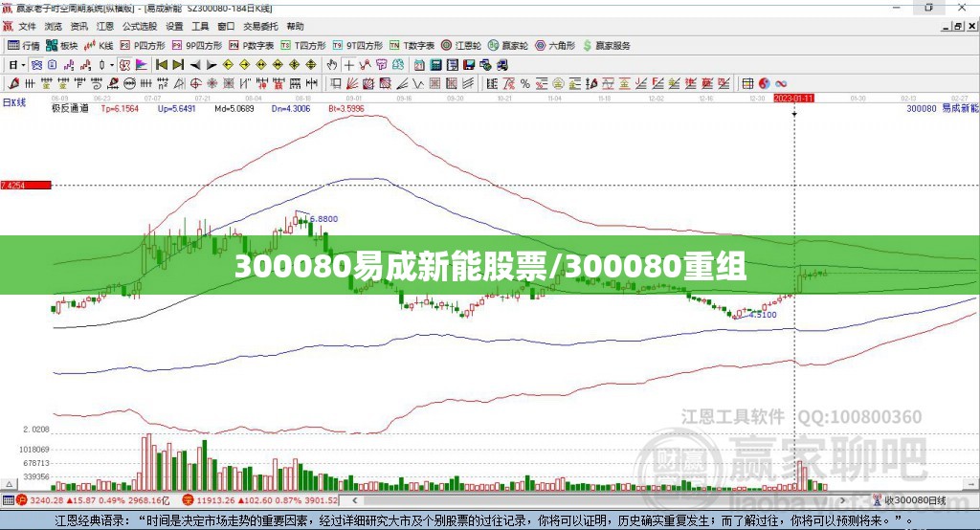
Task: Click the Tp=6.1564 value
Action: click(120, 108)
